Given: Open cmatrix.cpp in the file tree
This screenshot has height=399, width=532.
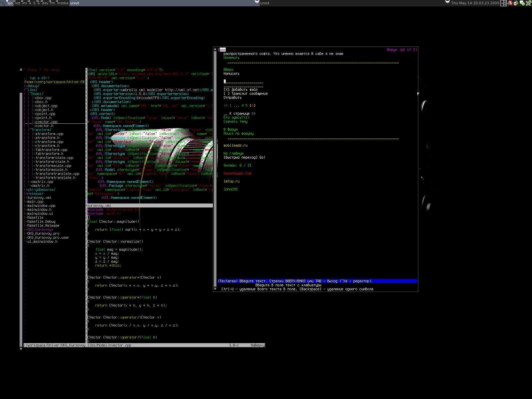Looking at the screenshot, I should point(42,182).
